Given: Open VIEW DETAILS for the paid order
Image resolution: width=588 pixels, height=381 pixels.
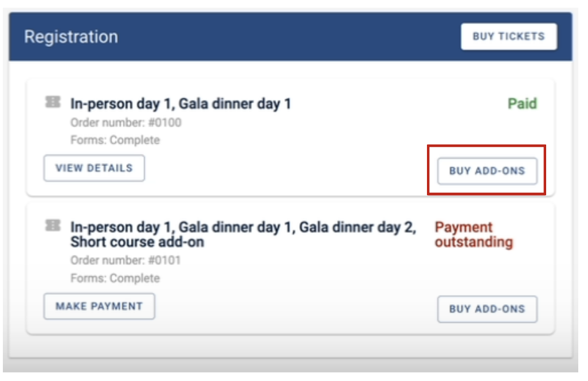Looking at the screenshot, I should (94, 168).
